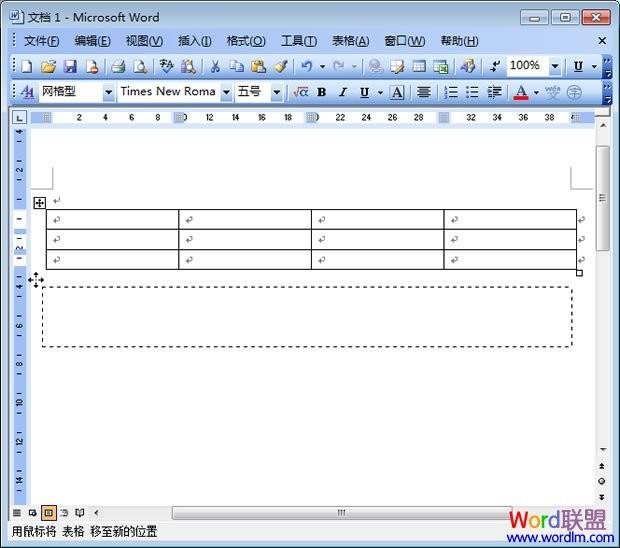Apply red font color button
The height and width of the screenshot is (548, 620).
(x=521, y=92)
